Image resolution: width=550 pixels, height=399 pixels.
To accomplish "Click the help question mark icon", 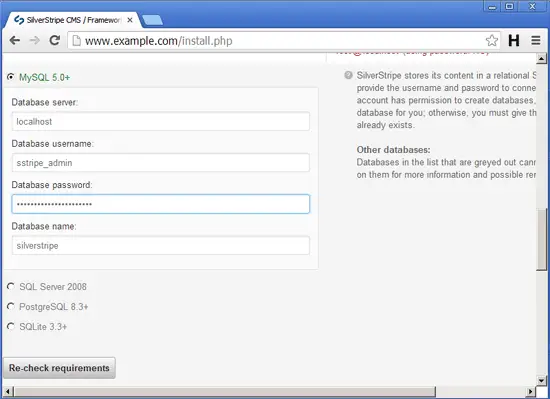I will click(x=348, y=75).
